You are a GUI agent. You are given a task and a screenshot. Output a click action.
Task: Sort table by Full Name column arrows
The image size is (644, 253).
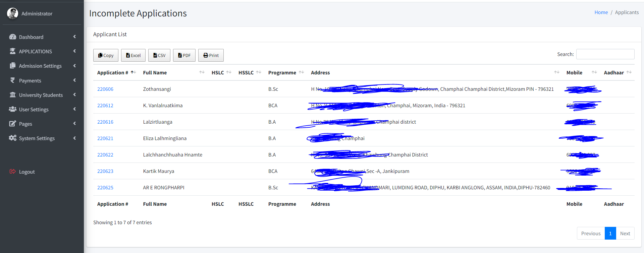(202, 72)
